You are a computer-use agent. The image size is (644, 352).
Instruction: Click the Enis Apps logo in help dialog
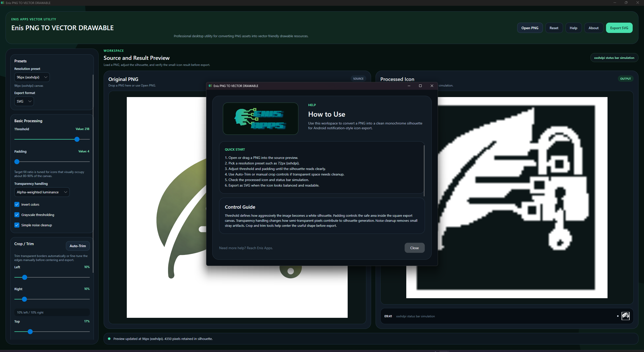(x=260, y=119)
